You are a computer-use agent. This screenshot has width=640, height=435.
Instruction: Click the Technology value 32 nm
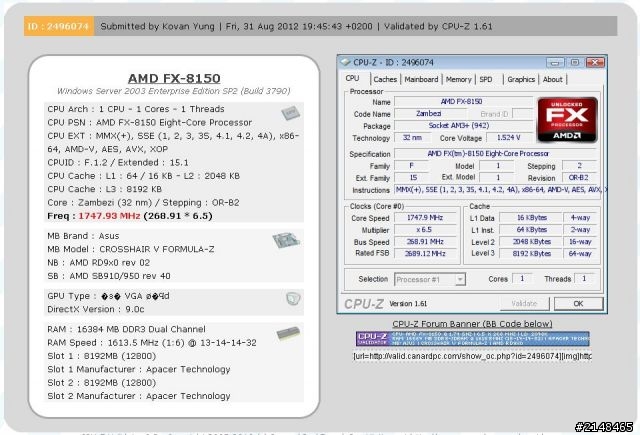[412, 138]
